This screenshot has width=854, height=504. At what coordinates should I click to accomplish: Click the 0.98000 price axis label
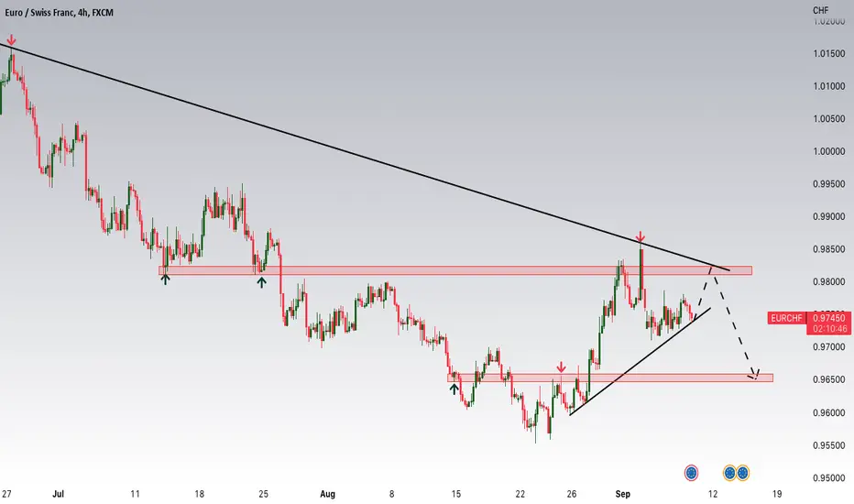[x=829, y=282]
